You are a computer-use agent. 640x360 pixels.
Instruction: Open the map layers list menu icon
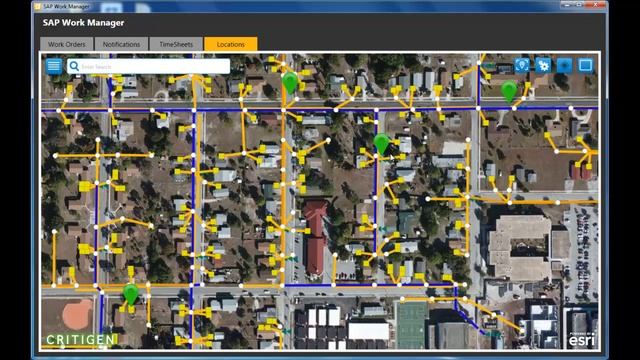point(54,66)
